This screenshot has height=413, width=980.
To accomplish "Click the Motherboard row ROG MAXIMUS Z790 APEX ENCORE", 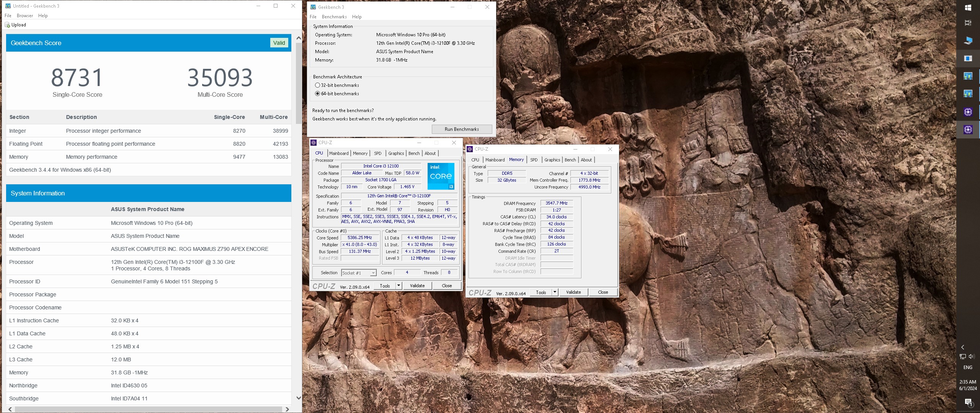I will pyautogui.click(x=149, y=249).
